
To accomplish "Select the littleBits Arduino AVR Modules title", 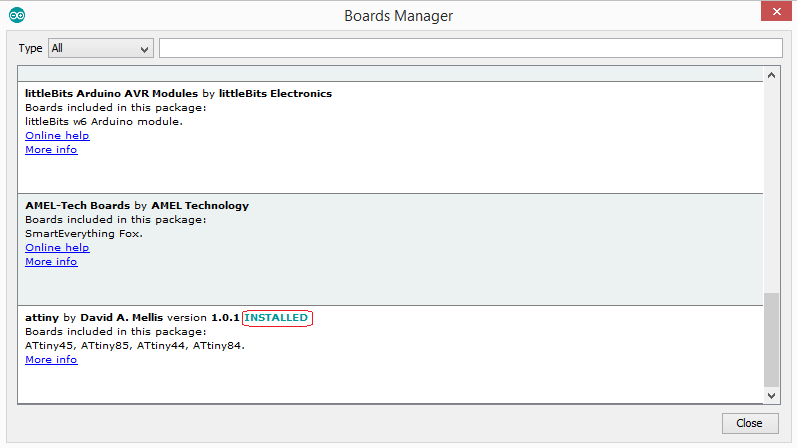I will pos(111,94).
